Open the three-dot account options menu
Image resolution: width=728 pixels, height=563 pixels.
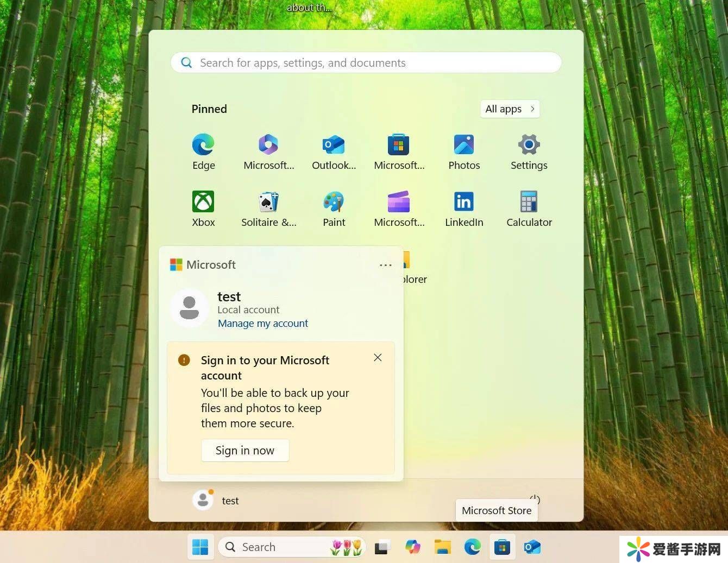[x=385, y=265]
